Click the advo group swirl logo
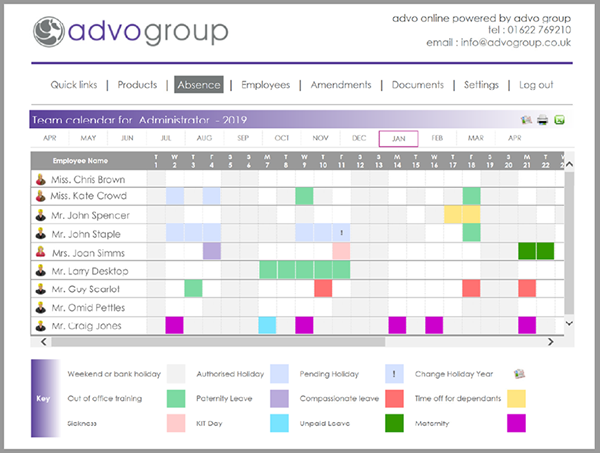The height and width of the screenshot is (453, 600). (x=50, y=33)
